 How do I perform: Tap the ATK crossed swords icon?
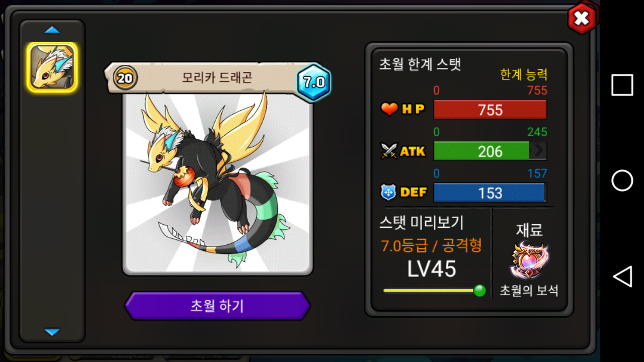click(389, 151)
